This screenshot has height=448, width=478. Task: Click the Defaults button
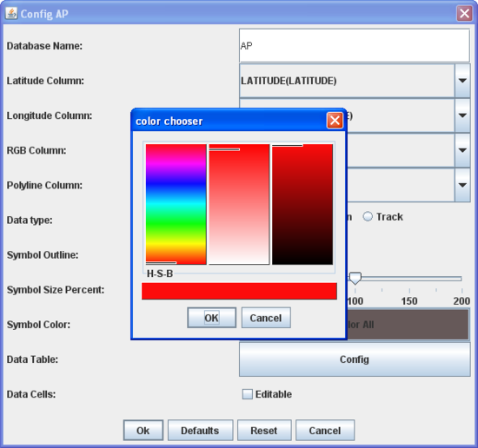(x=200, y=431)
